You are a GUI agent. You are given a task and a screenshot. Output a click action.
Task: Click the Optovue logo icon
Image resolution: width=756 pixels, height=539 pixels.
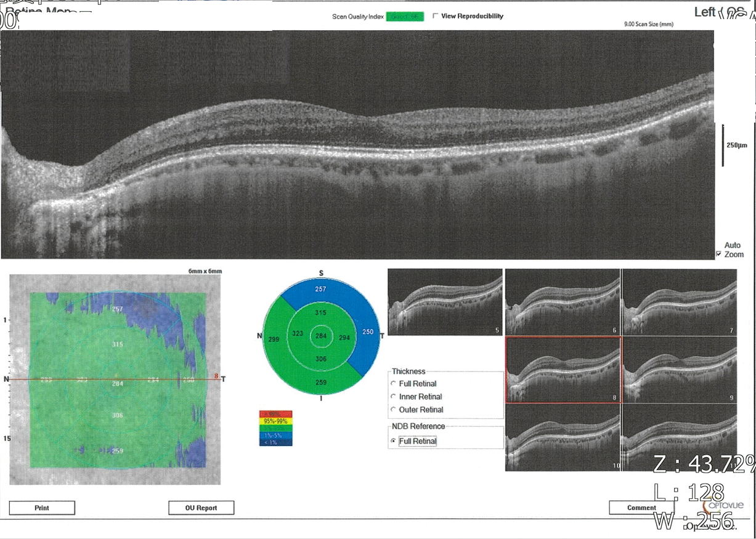tap(728, 505)
